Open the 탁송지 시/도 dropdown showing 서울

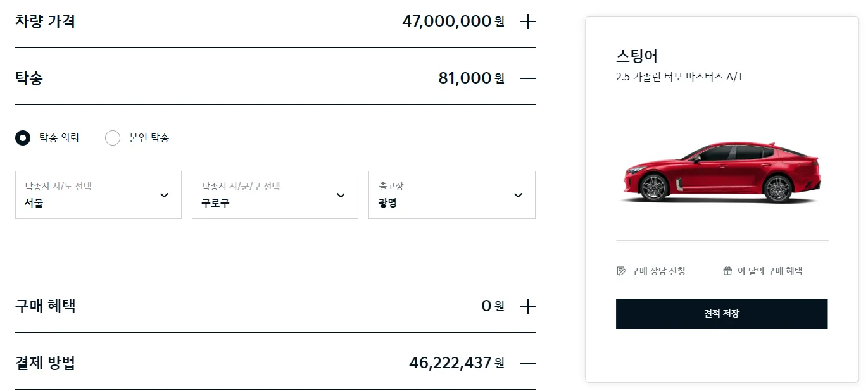coord(98,195)
